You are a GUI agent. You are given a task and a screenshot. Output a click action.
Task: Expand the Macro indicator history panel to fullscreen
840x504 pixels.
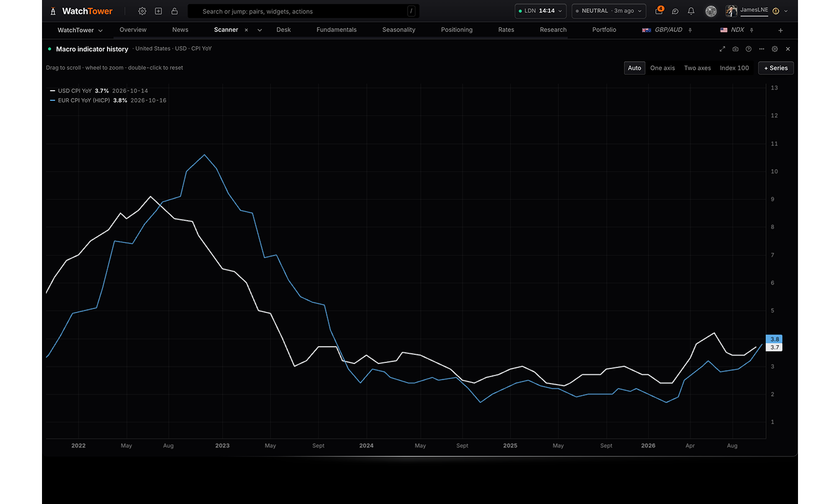click(x=722, y=49)
